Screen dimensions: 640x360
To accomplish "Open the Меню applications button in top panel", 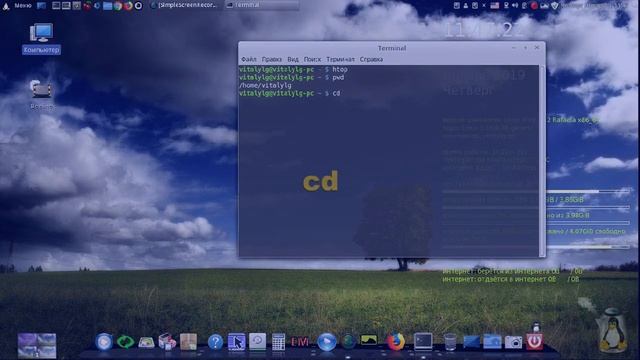I will tap(17, 5).
